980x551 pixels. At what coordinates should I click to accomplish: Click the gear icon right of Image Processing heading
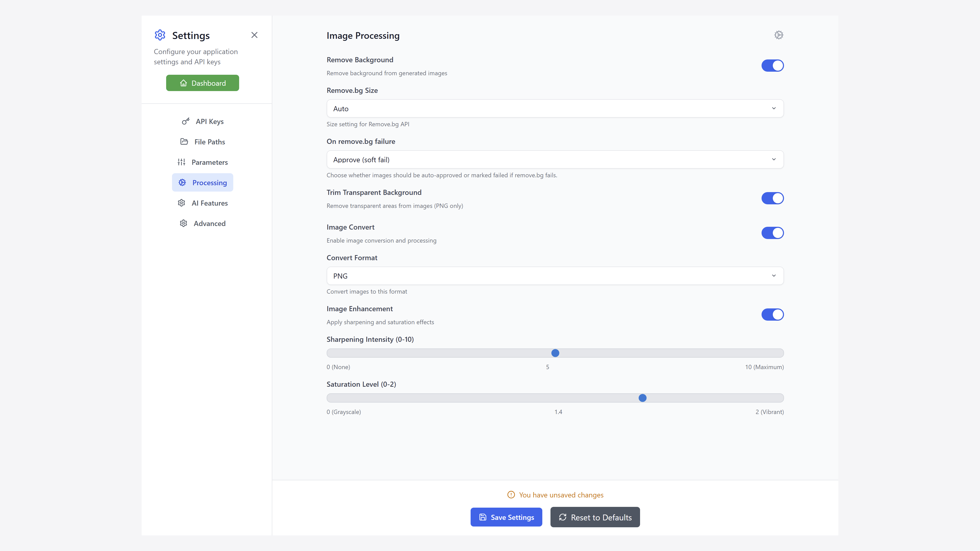click(x=778, y=35)
